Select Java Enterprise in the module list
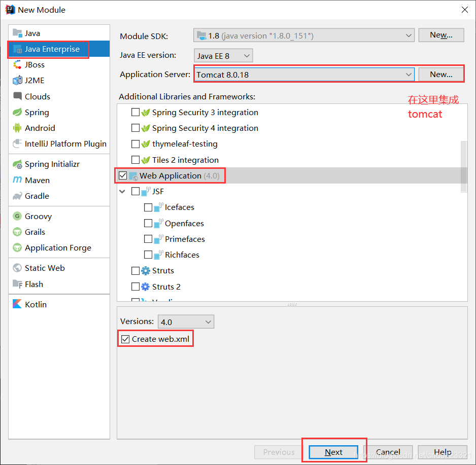The height and width of the screenshot is (465, 476). 59,49
